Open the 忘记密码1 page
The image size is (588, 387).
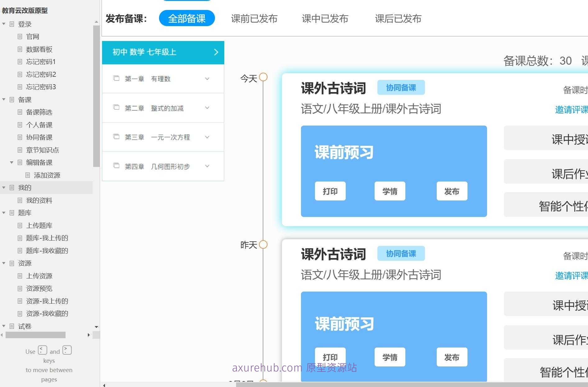41,62
